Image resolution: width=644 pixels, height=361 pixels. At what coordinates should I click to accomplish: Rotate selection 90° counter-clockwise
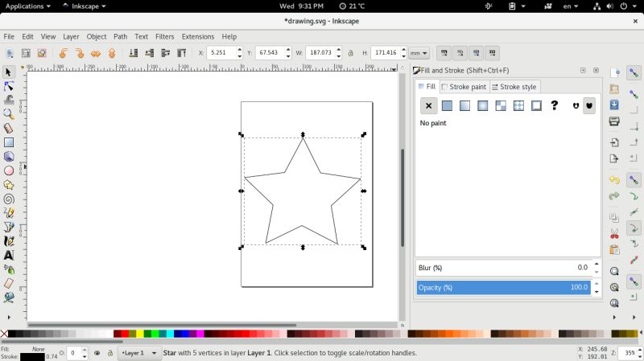(64, 53)
